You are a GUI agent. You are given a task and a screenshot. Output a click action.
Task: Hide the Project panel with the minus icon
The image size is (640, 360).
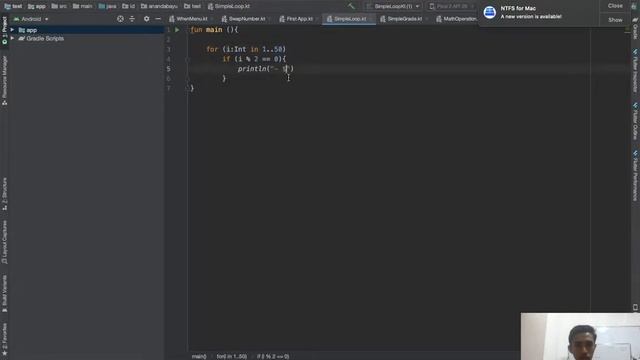(x=158, y=19)
